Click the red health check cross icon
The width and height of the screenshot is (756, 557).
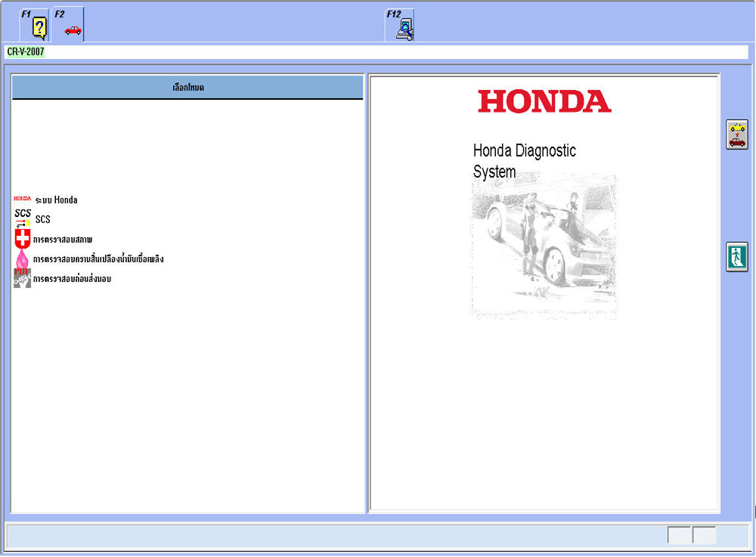click(x=22, y=239)
